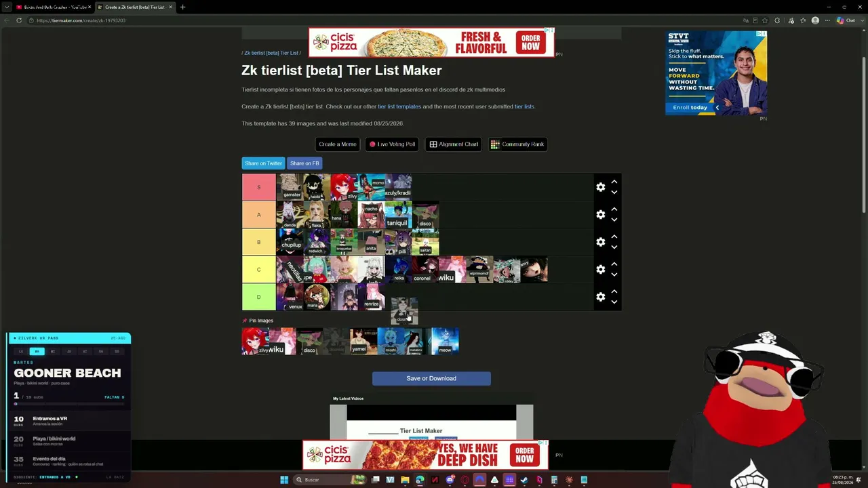
Task: Move tier A row down with arrow
Action: [x=614, y=220]
